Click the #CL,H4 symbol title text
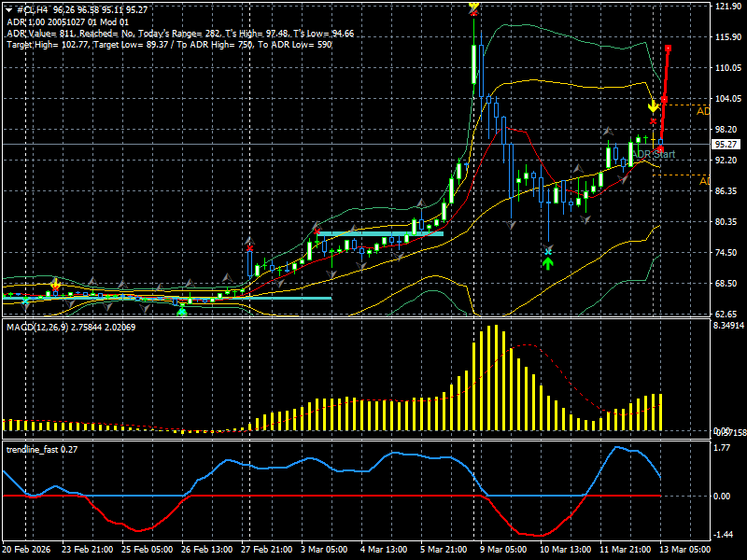The image size is (747, 560). 32,10
